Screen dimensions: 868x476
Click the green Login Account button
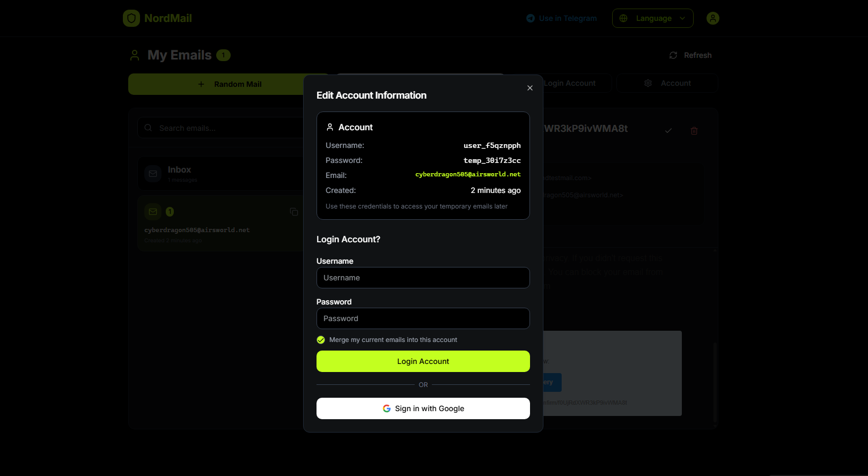pos(423,361)
